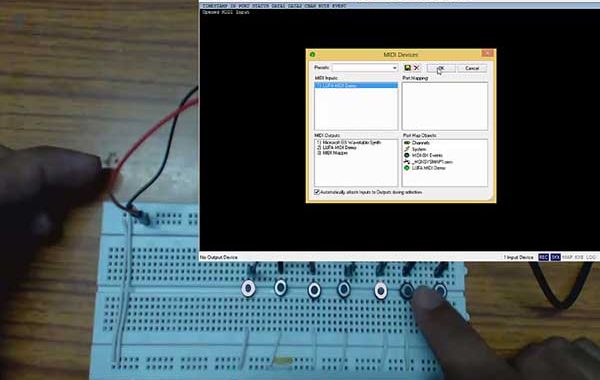This screenshot has height=380, width=600.
Task: Click the MAP status bar indicator
Action: (x=567, y=257)
